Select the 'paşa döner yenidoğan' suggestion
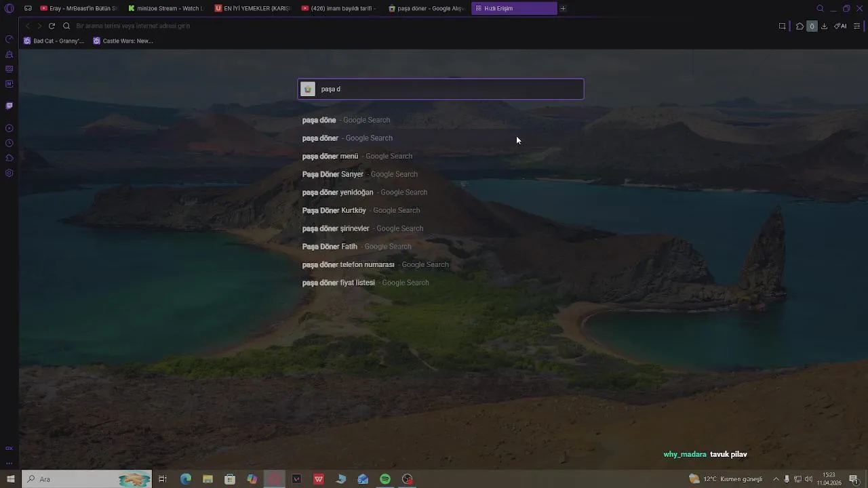The height and width of the screenshot is (488, 868). 441,192
